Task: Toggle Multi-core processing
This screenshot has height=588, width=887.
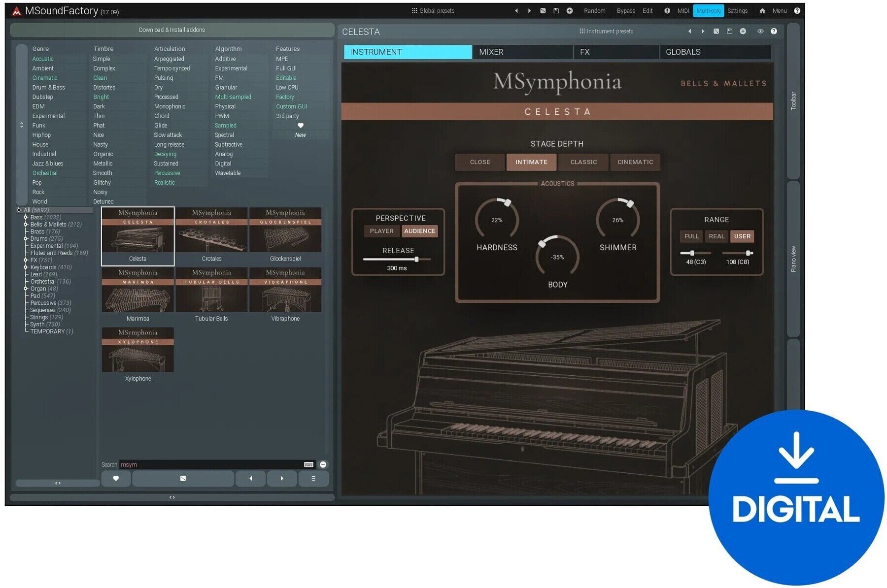Action: point(708,11)
